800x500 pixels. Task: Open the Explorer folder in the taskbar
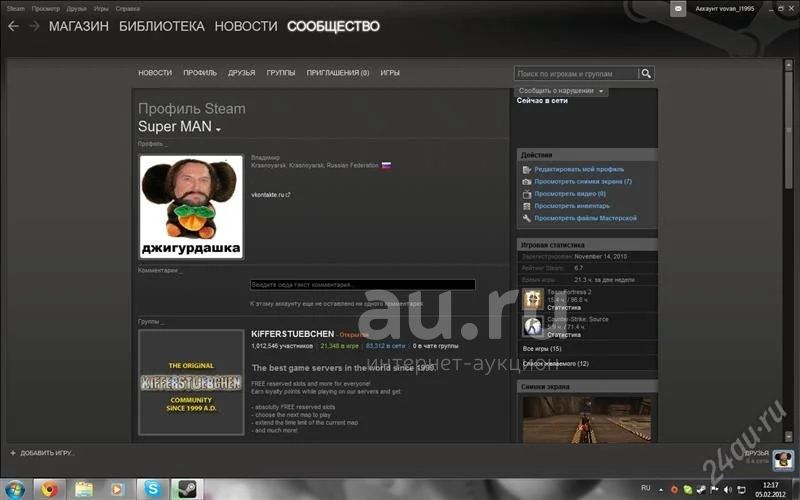coord(84,490)
